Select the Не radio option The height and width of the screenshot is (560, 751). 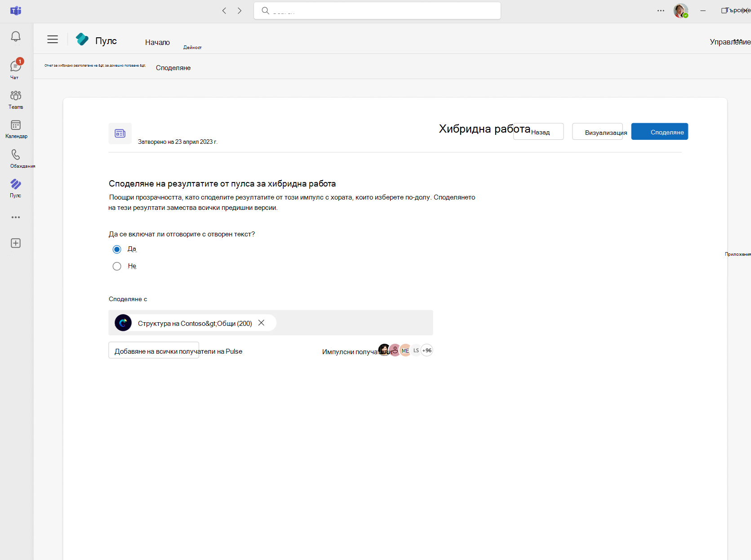[116, 266]
